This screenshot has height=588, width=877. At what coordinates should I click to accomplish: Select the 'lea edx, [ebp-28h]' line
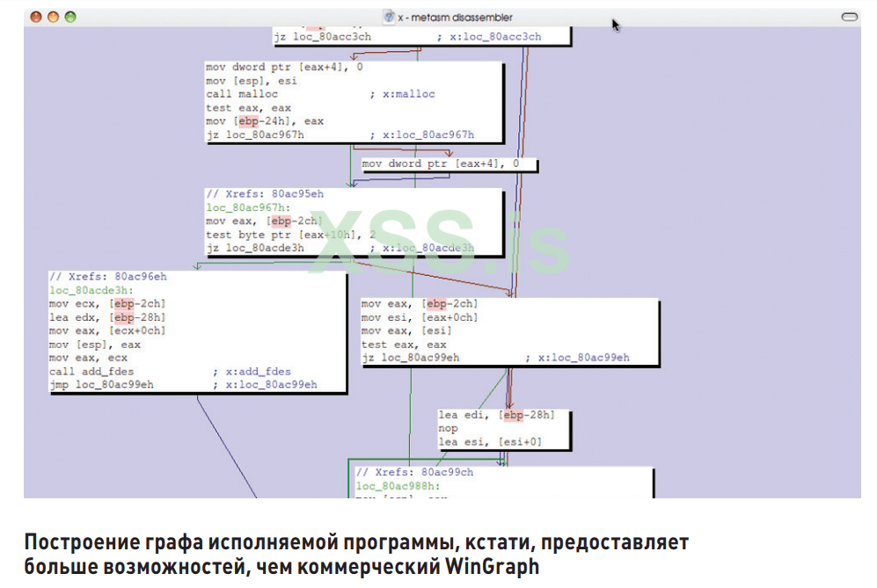[107, 317]
